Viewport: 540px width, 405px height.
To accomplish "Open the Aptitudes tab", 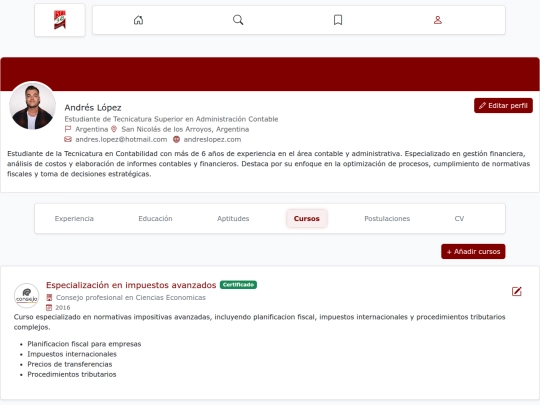I will [x=233, y=218].
